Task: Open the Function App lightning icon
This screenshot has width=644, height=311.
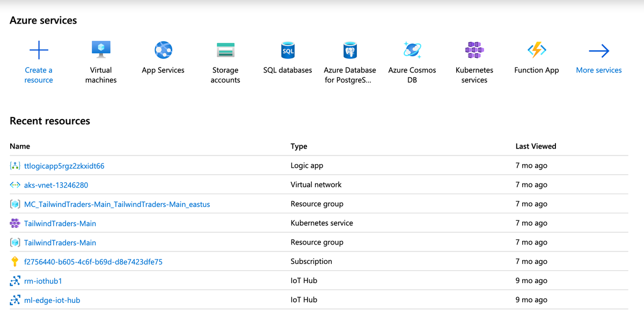Action: tap(537, 50)
